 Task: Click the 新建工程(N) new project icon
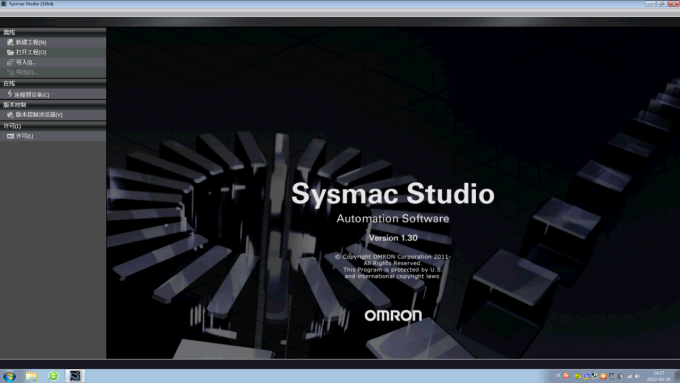(x=10, y=42)
